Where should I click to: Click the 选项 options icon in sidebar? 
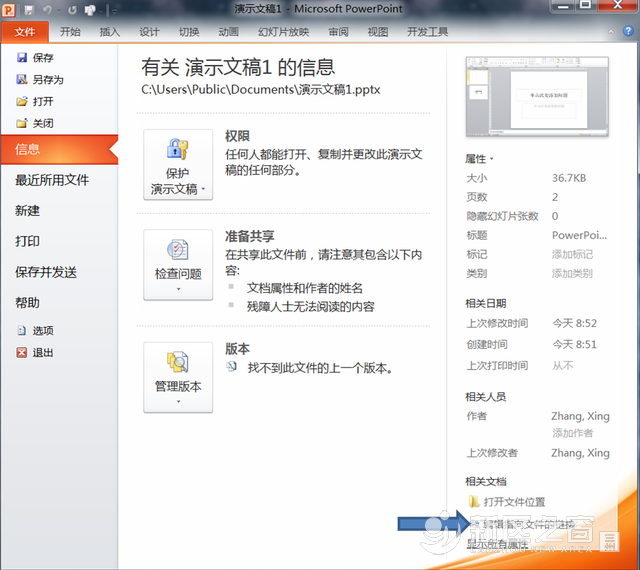pos(22,331)
